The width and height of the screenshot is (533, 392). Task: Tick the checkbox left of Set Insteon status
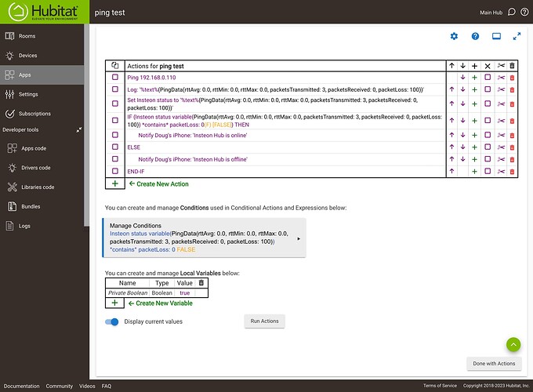pos(115,103)
